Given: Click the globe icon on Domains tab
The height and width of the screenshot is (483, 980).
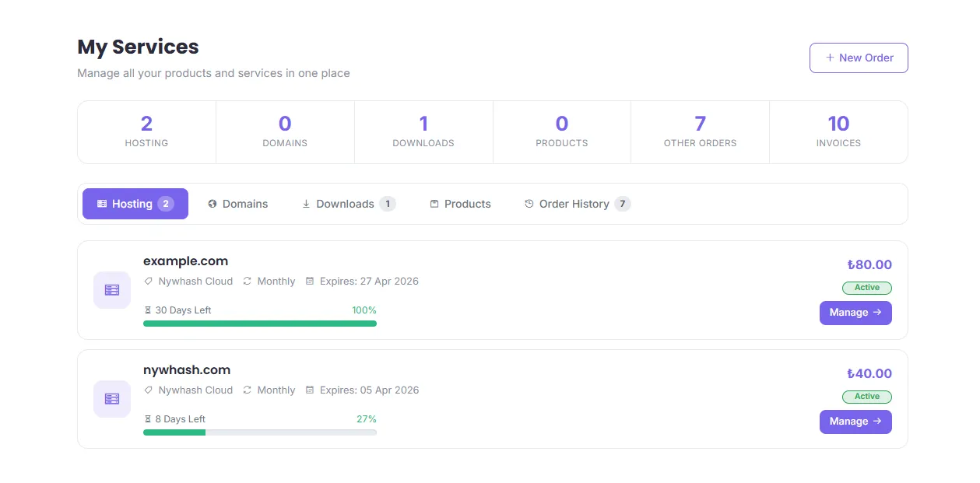Looking at the screenshot, I should pyautogui.click(x=213, y=204).
